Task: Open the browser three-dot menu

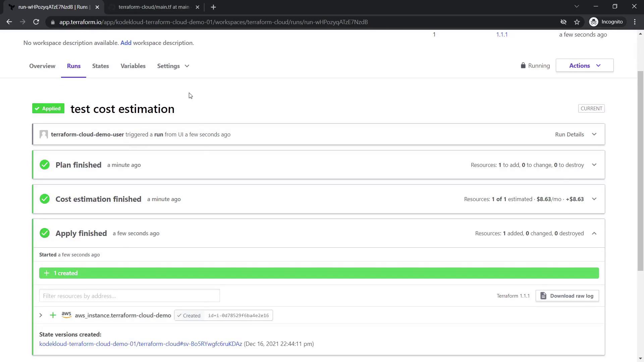Action: (635, 22)
